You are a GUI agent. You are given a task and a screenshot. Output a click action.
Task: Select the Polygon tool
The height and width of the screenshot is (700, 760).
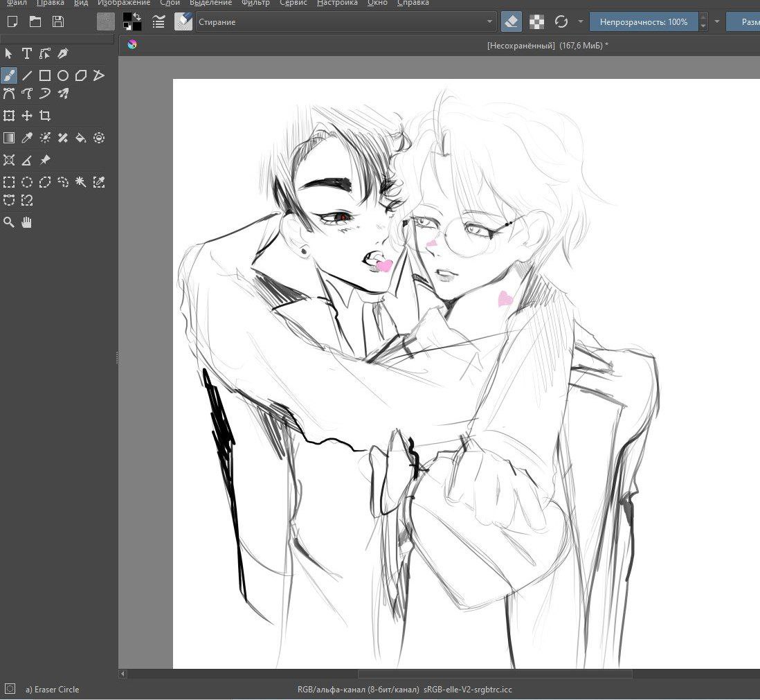[80, 75]
